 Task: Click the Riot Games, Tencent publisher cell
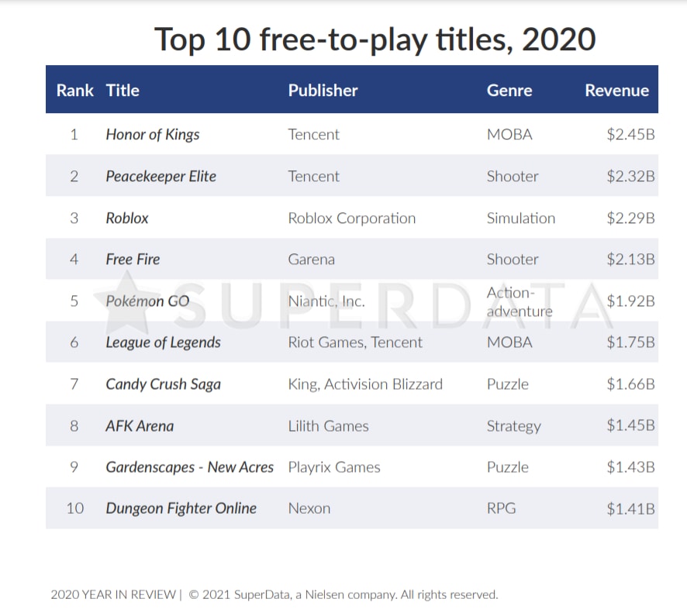355,342
